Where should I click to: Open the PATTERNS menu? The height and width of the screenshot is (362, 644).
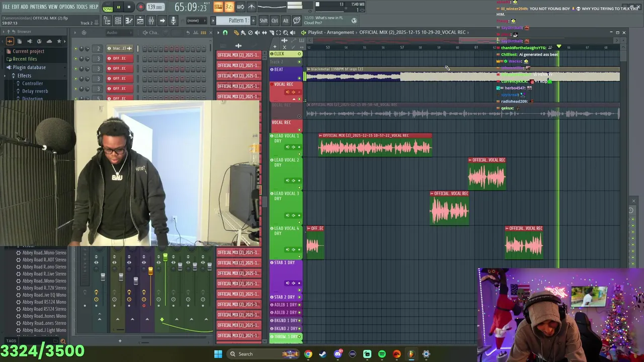point(38,7)
